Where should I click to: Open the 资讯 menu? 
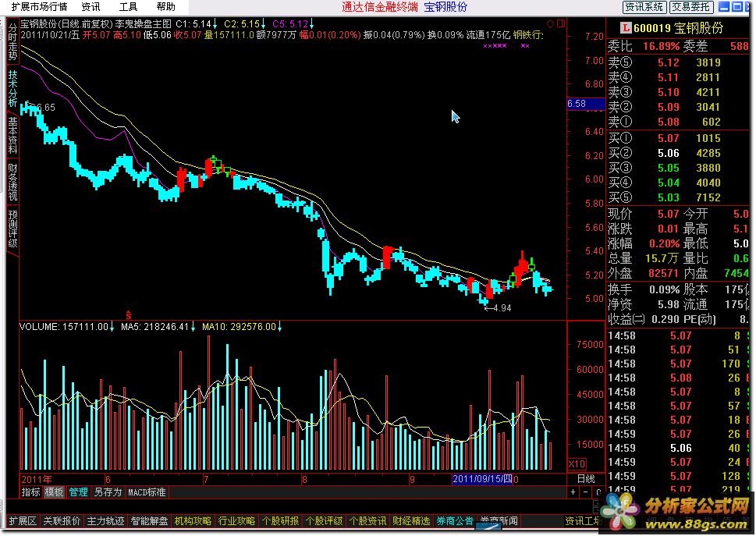coord(91,7)
